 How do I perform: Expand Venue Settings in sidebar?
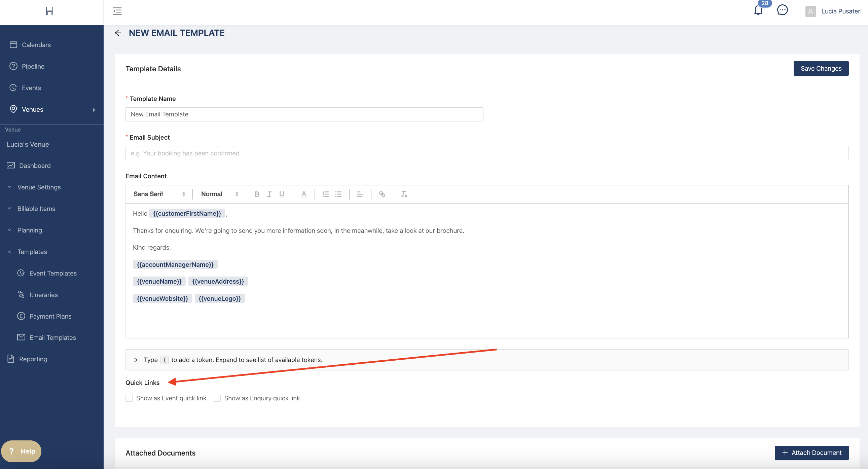39,187
